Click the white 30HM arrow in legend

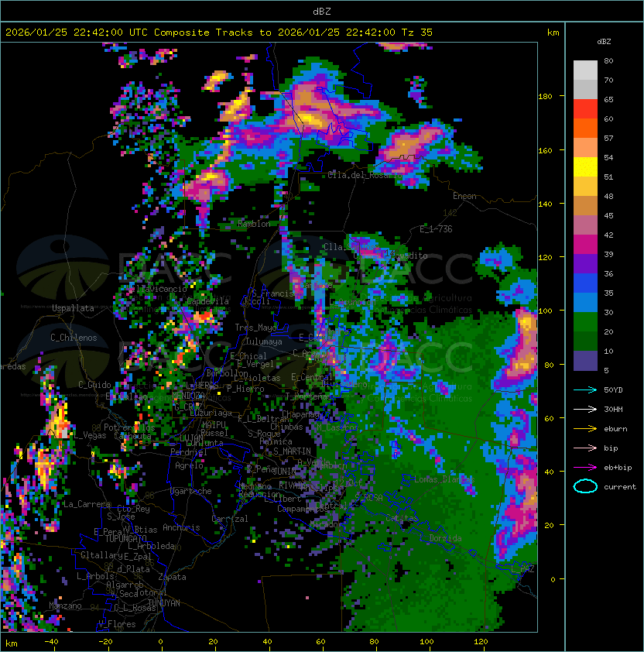[585, 410]
